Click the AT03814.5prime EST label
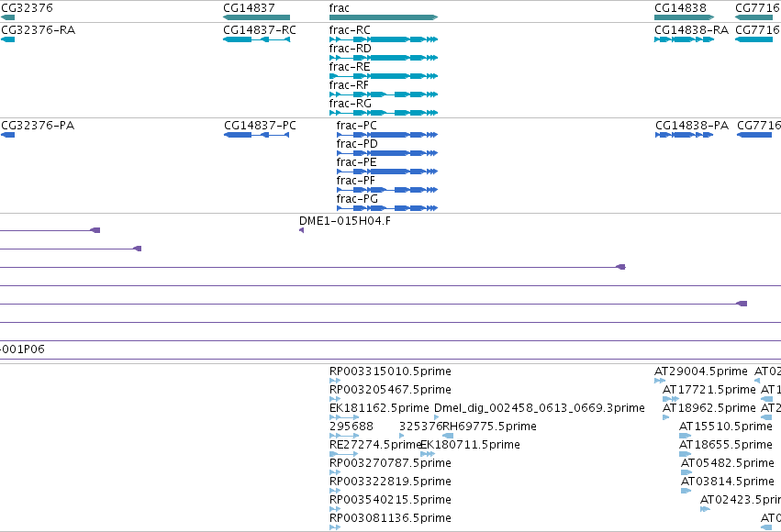781x532 pixels. coord(728,482)
